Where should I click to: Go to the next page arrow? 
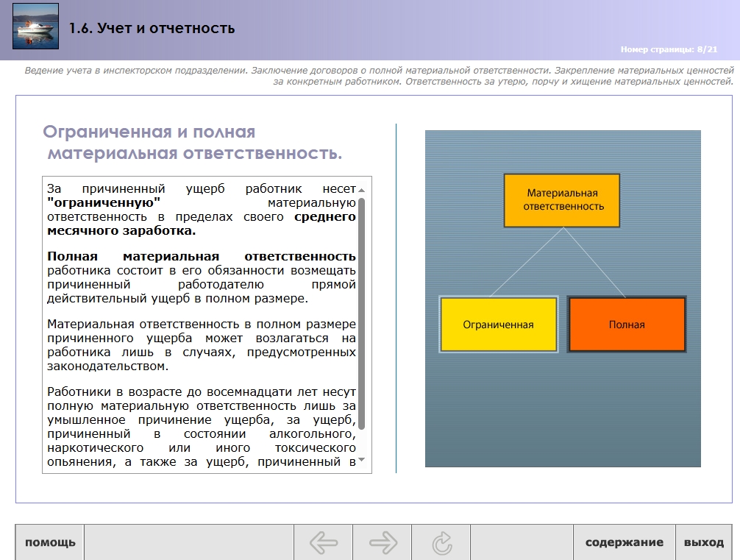point(383,542)
